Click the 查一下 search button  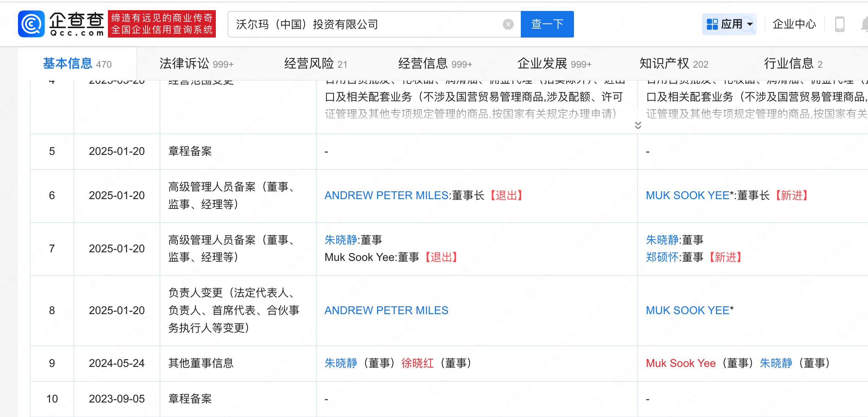click(x=547, y=24)
